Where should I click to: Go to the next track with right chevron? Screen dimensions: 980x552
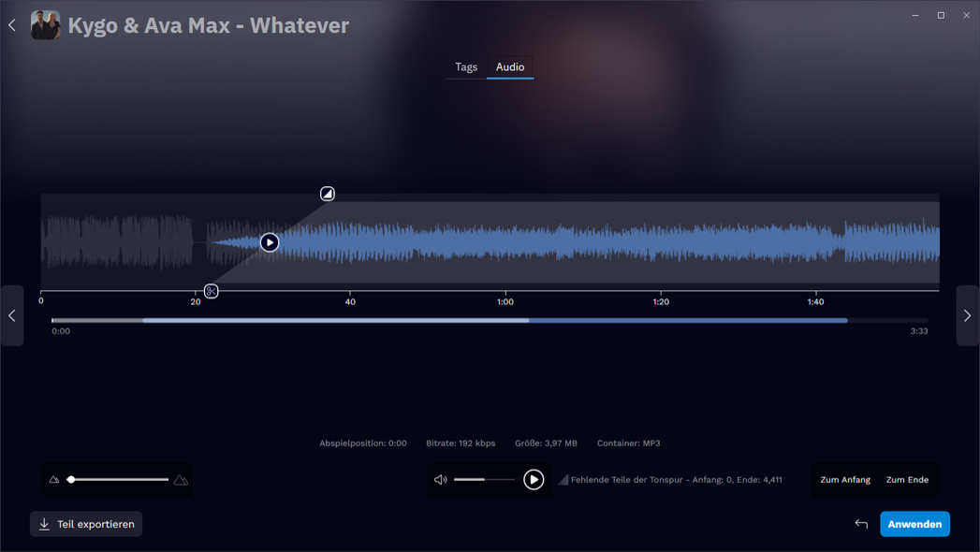pyautogui.click(x=967, y=316)
